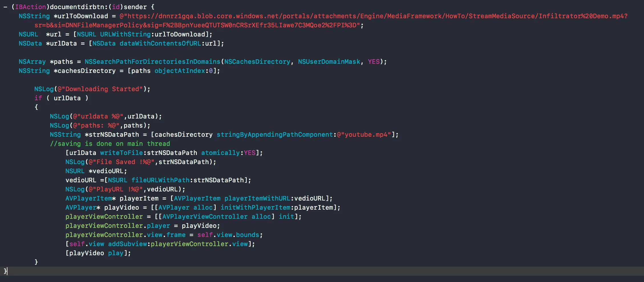The width and height of the screenshot is (644, 282).
Task: Click the playerItemWithURL method name
Action: coord(257,198)
